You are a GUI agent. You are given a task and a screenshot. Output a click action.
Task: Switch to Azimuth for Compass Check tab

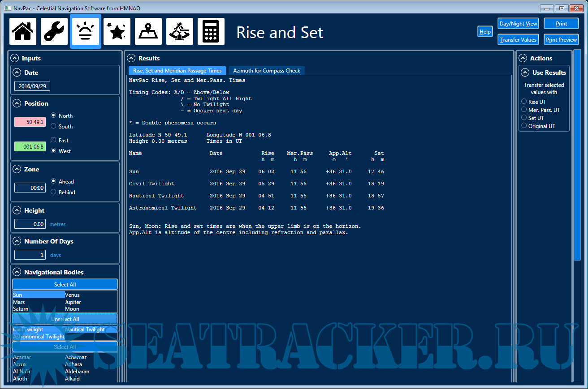(267, 71)
